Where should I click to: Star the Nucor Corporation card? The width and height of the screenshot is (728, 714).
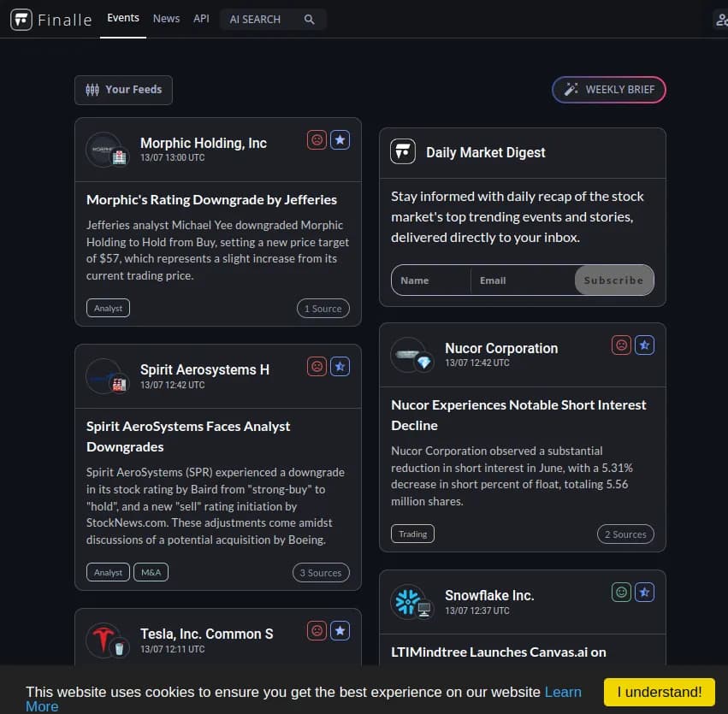click(x=644, y=345)
